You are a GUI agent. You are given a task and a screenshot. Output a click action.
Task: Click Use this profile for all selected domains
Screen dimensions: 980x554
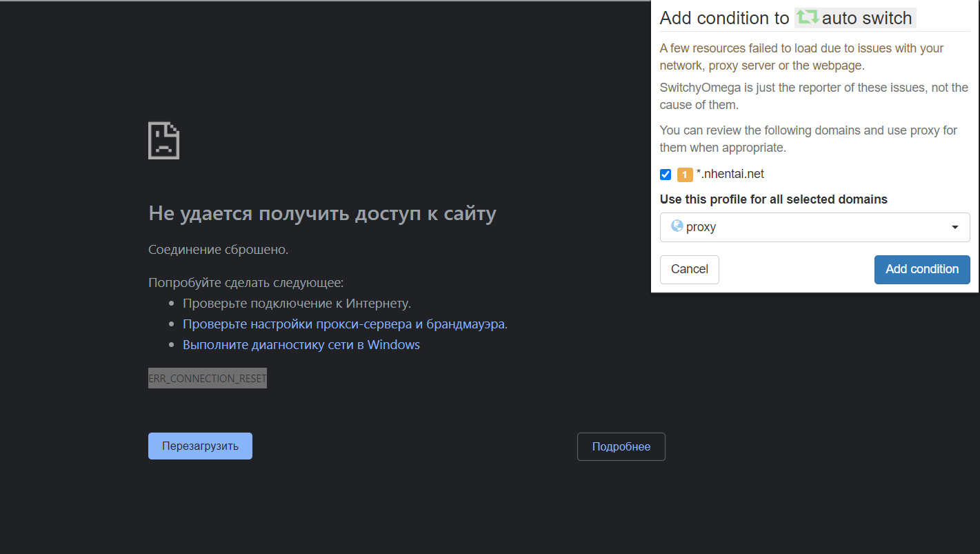(x=774, y=199)
